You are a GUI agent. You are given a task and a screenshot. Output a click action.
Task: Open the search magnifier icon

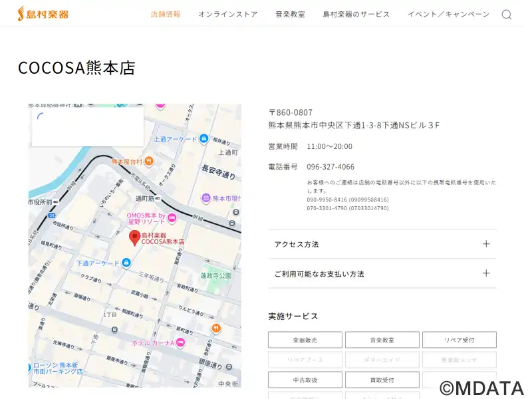coord(507,15)
